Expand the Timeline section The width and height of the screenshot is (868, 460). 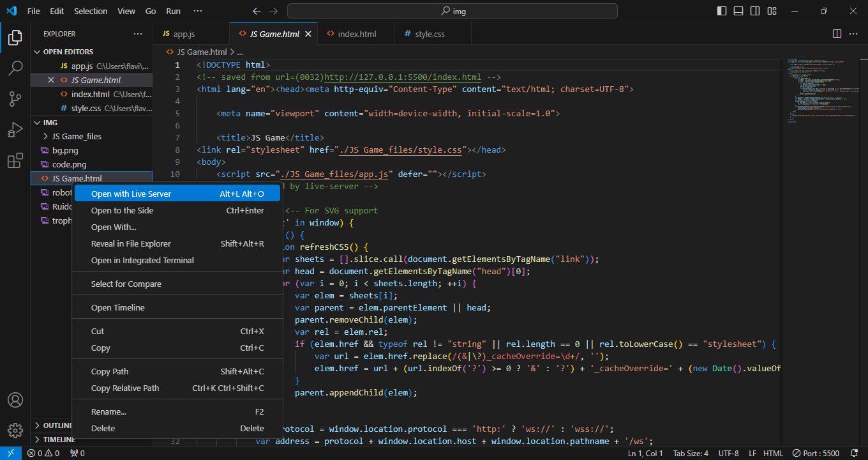coord(52,440)
